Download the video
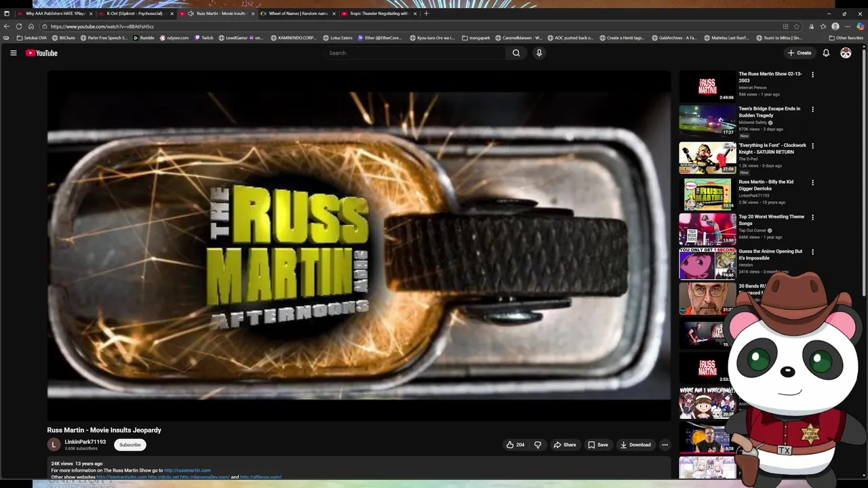 click(635, 445)
